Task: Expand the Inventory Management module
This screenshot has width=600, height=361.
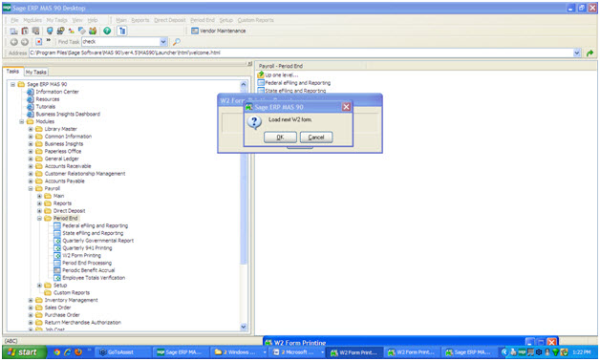Action: [x=31, y=301]
